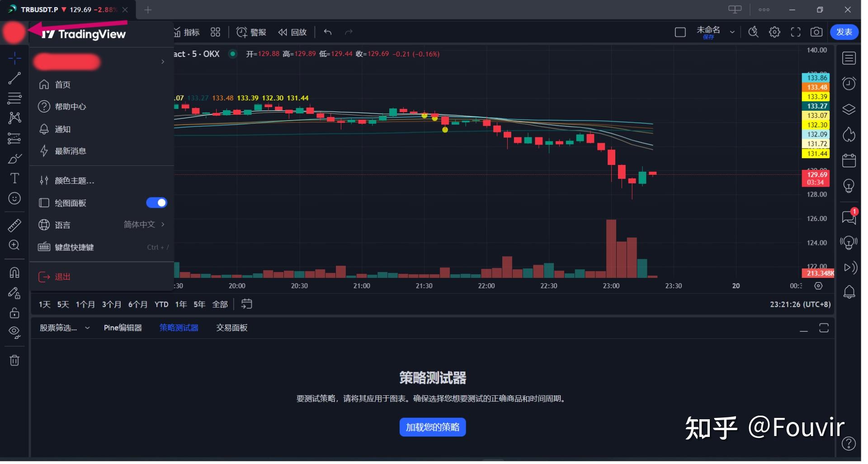Select the Brush drawing tool
The image size is (868, 464).
pos(14,159)
